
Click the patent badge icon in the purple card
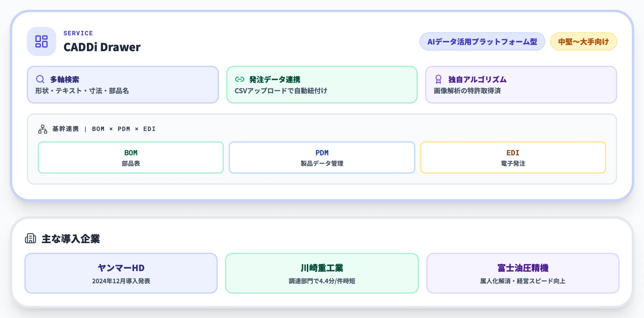438,79
